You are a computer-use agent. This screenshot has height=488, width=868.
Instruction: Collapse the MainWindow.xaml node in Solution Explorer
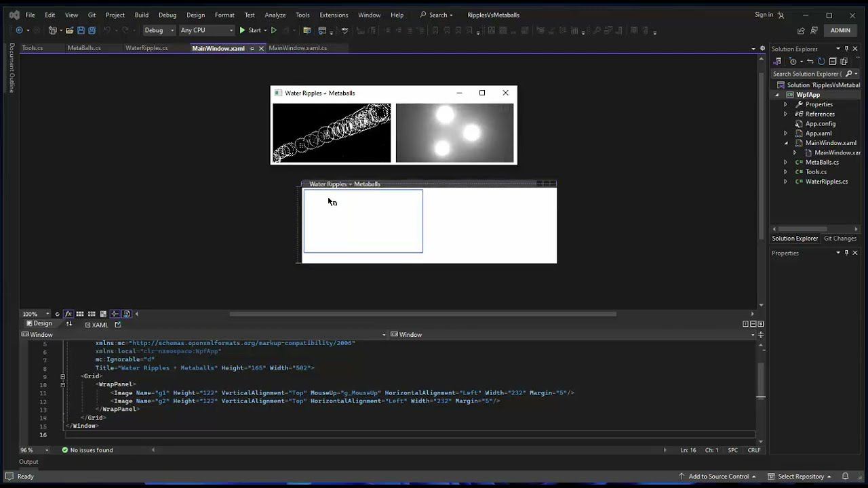coord(786,143)
